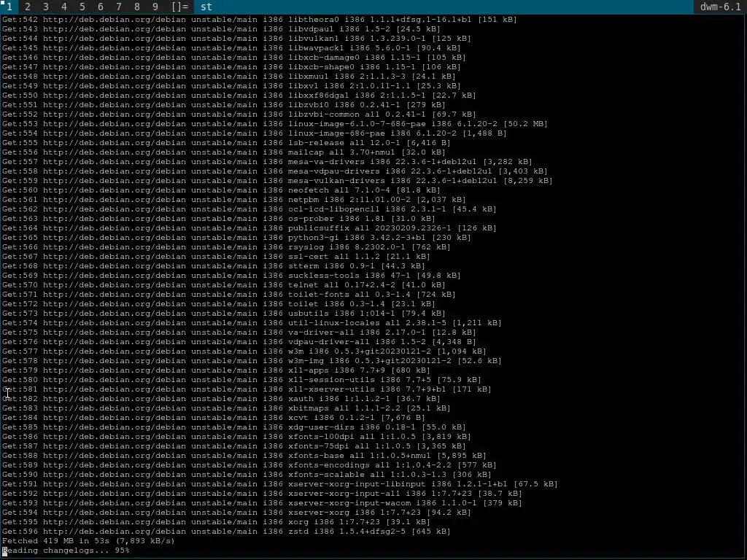This screenshot has height=560, width=747.
Task: Click the []= tiled layout symbol
Action: (x=179, y=7)
